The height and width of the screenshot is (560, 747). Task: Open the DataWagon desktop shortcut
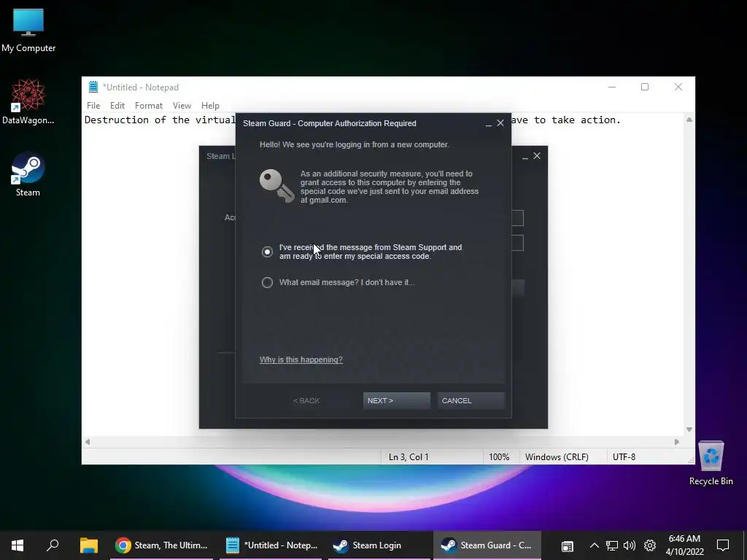coord(28,102)
